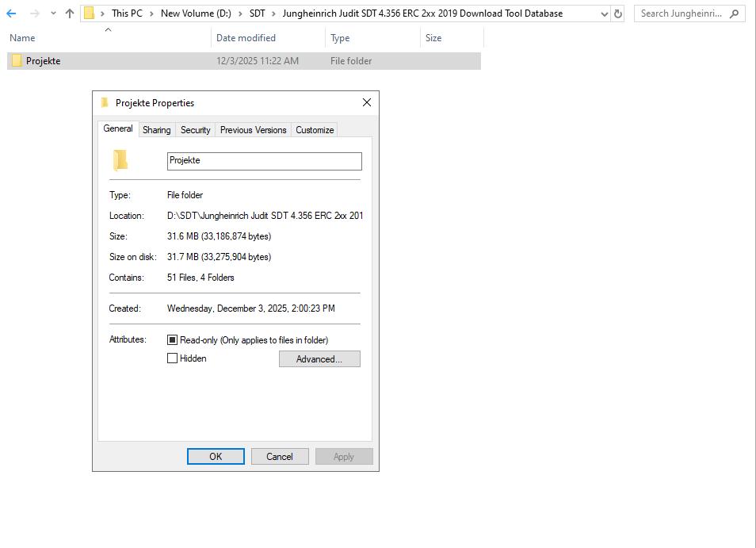The height and width of the screenshot is (548, 756).
Task: Click the Advanced button for attributes
Action: [x=319, y=358]
